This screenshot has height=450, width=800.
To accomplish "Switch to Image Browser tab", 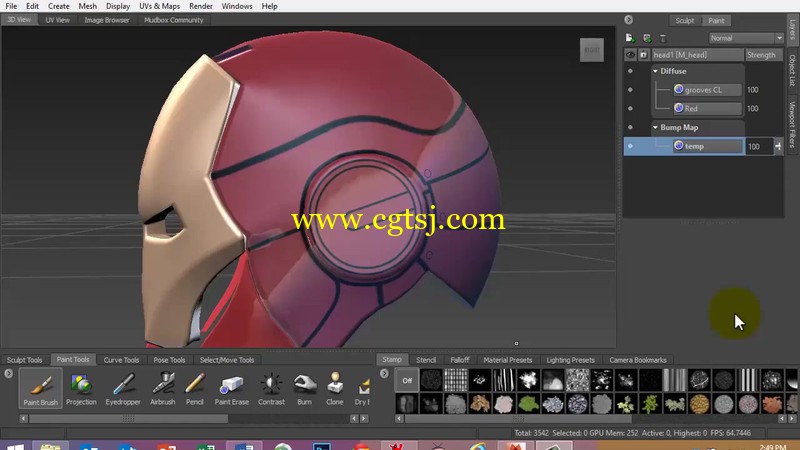I will coord(107,20).
